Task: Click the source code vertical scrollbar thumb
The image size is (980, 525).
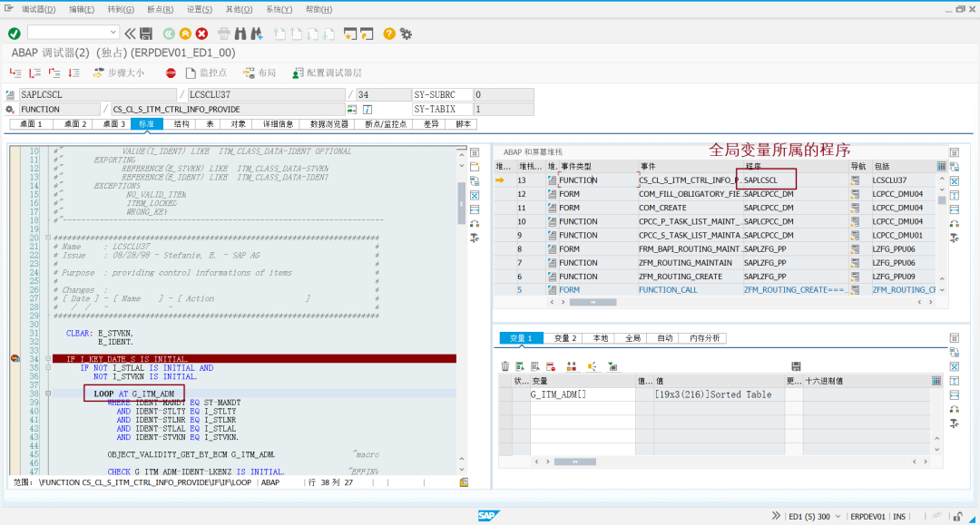Action: pos(461,202)
